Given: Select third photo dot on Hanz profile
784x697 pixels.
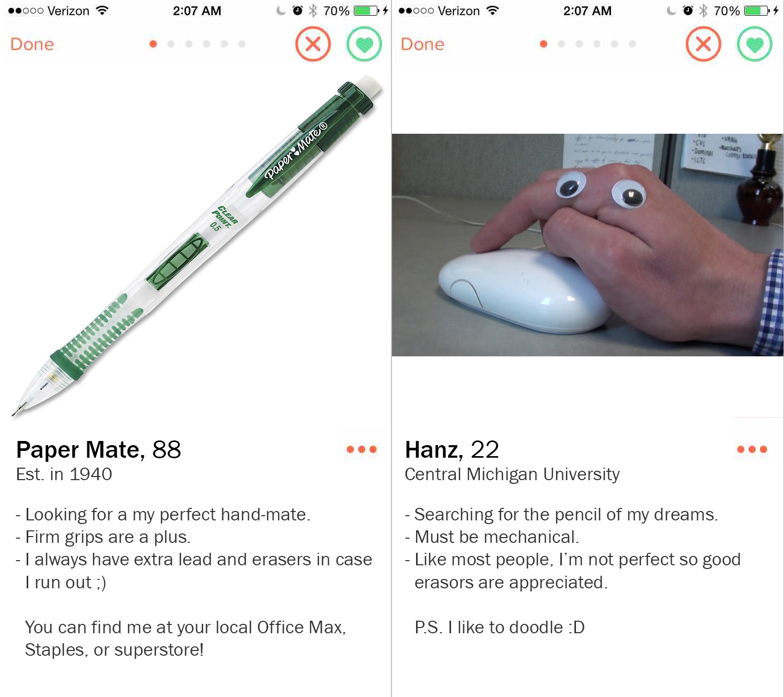Looking at the screenshot, I should click(579, 44).
